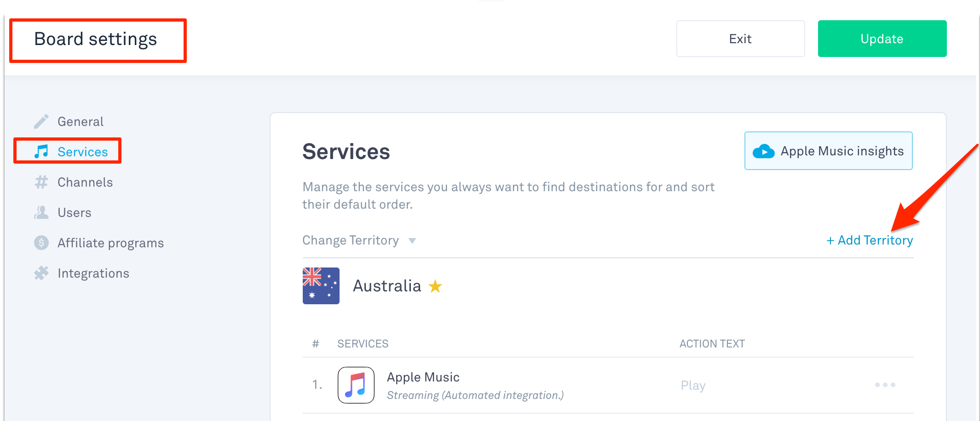
Task: Click the green Update button
Action: pyautogui.click(x=882, y=39)
